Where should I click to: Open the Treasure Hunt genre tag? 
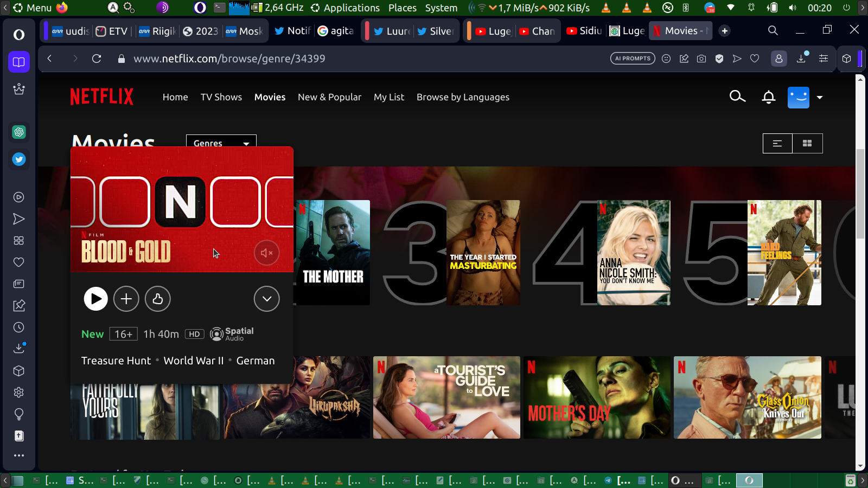[x=116, y=361]
